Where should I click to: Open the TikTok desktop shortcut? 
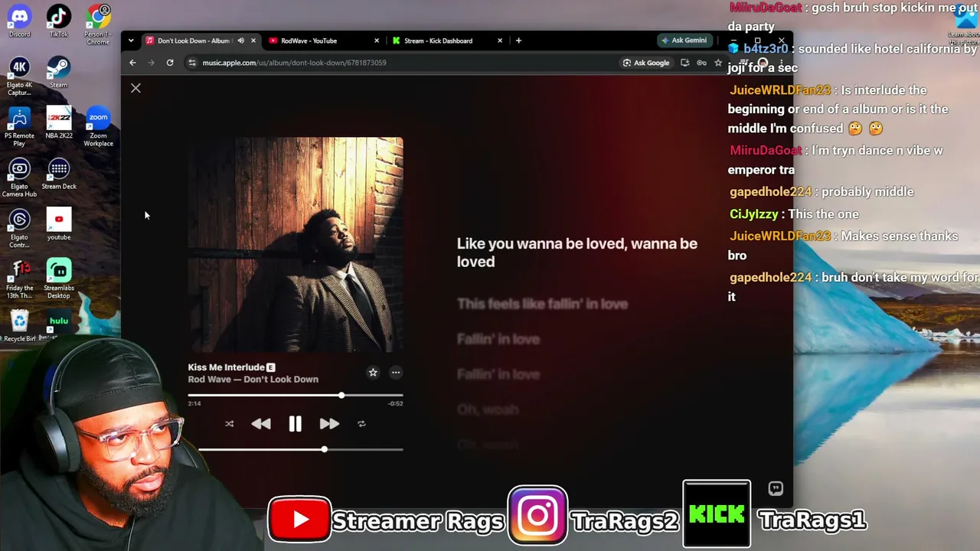coord(59,21)
